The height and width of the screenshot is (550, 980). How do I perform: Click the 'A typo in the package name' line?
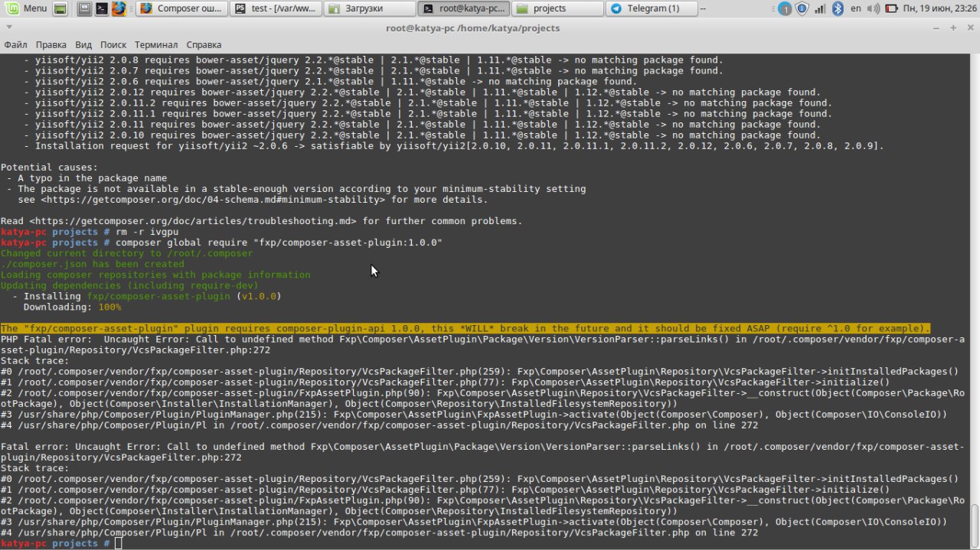click(87, 177)
